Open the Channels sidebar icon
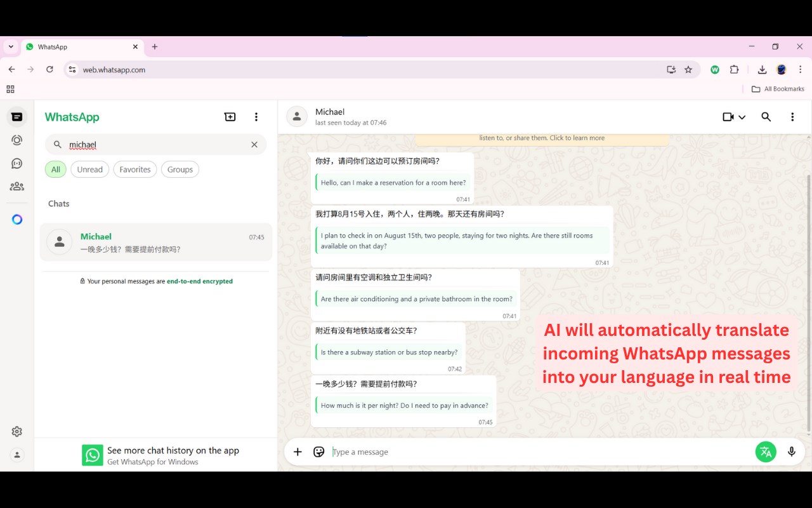Viewport: 812px width, 508px height. (17, 163)
